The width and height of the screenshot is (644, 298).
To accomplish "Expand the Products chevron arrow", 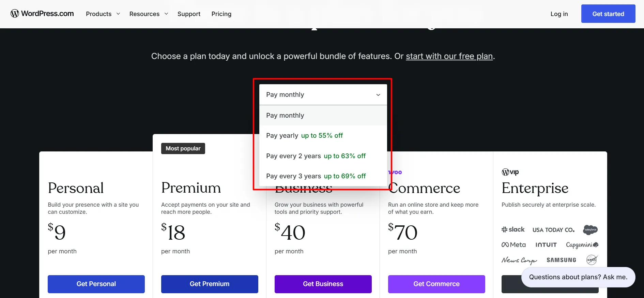I will [118, 14].
